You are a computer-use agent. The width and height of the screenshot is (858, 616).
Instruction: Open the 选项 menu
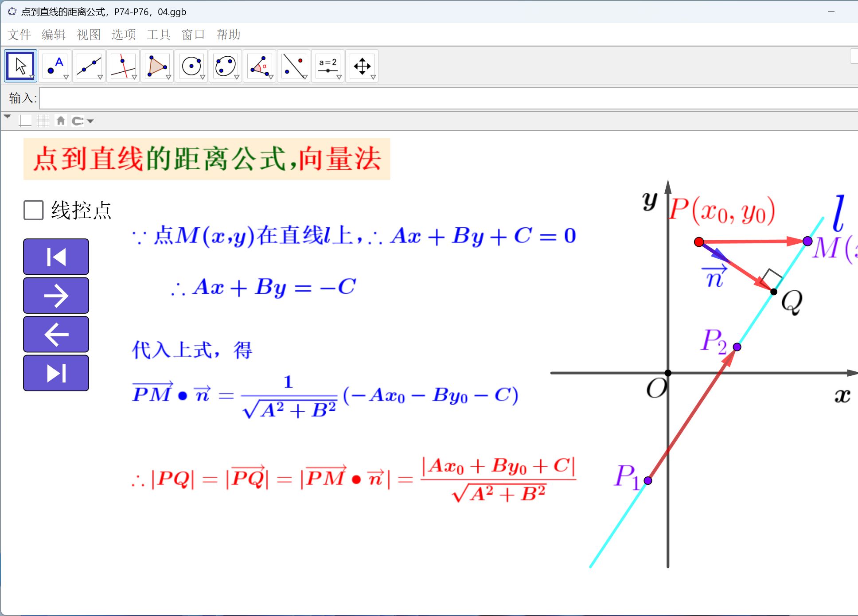tap(124, 35)
